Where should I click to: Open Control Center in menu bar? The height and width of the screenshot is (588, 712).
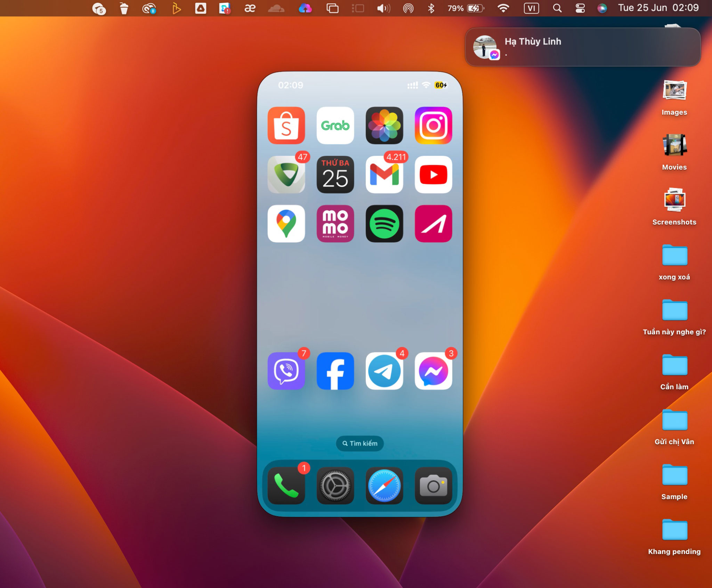coord(580,8)
